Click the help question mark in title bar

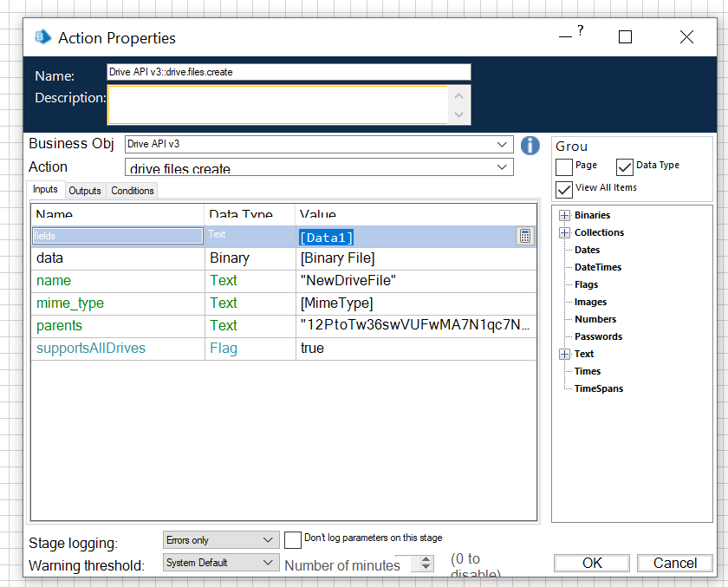[x=580, y=31]
